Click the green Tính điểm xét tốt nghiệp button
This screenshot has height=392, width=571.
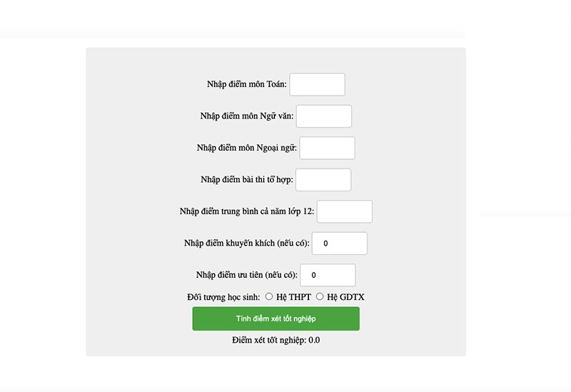276,318
